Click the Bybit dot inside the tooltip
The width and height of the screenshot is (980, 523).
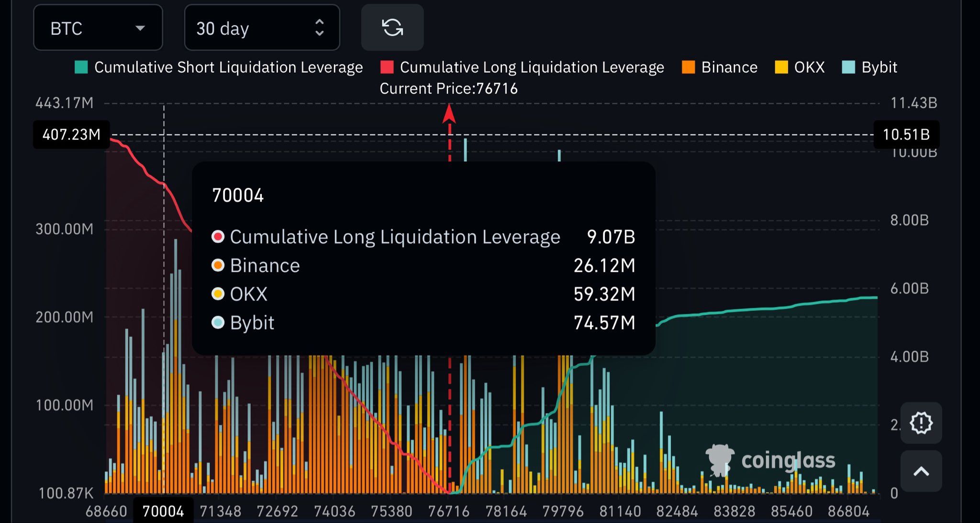coord(218,323)
